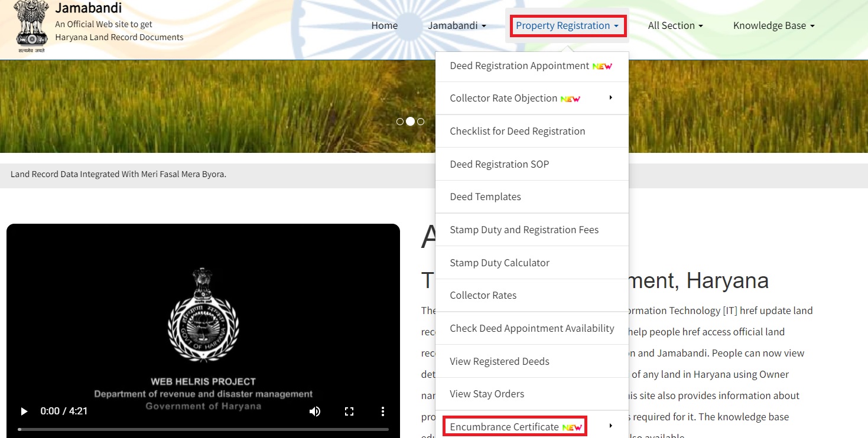Image resolution: width=868 pixels, height=438 pixels.
Task: Mute the video sound
Action: click(315, 411)
